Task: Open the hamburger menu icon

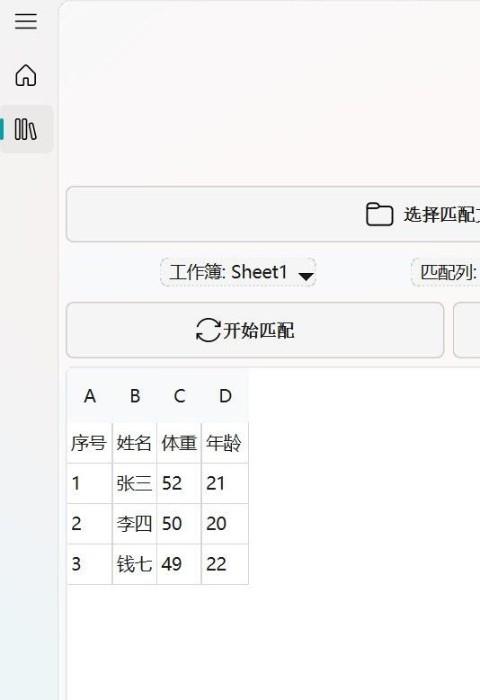Action: tap(26, 21)
